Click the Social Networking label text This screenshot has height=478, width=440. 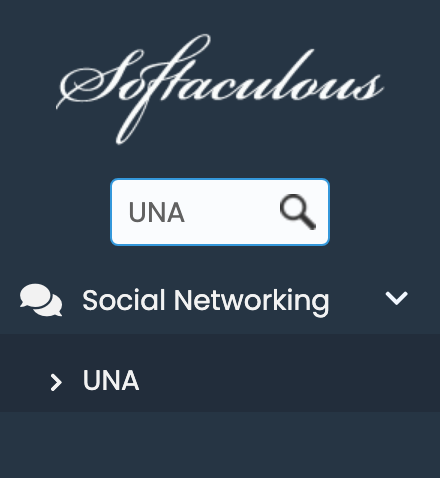[x=206, y=301]
